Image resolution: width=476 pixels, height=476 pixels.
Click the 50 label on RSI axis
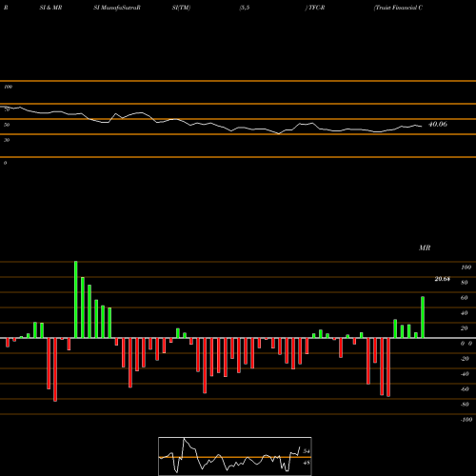point(7,125)
